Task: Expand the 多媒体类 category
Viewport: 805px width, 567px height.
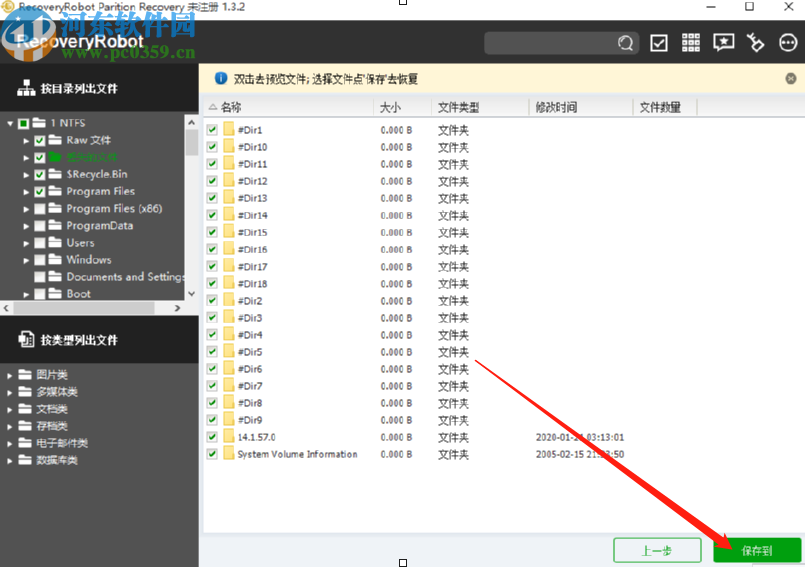Action: 10,392
